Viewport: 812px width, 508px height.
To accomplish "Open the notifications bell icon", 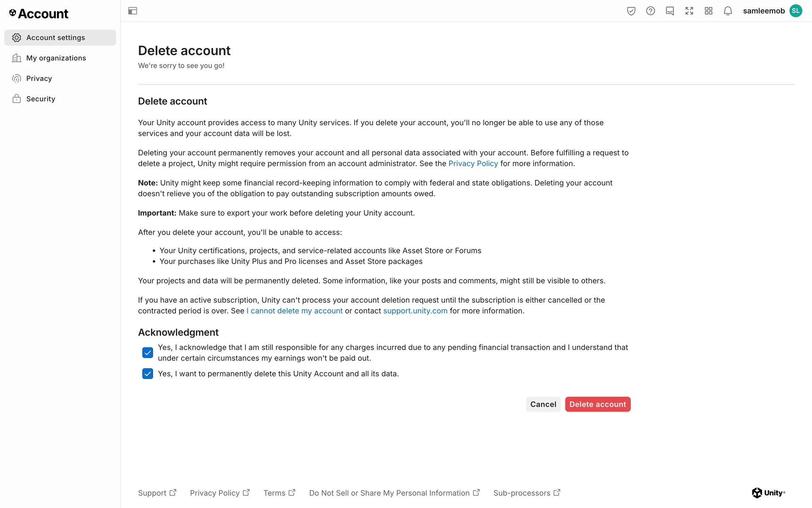I will pyautogui.click(x=728, y=11).
